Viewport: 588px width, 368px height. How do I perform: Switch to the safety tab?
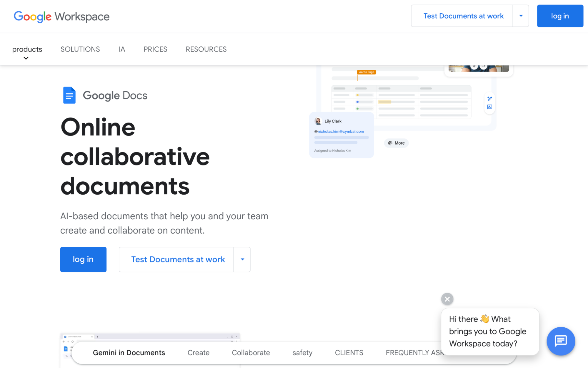(302, 353)
